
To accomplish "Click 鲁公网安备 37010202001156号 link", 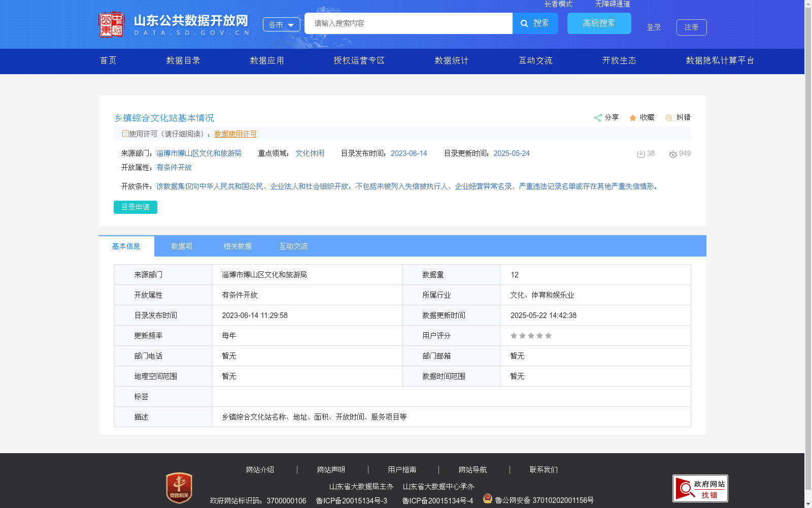I will tap(544, 500).
